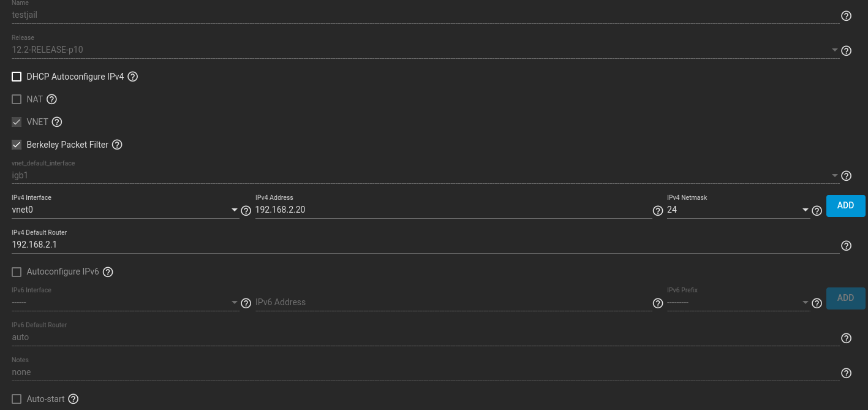Open help icon next to Auto-start

tap(73, 400)
